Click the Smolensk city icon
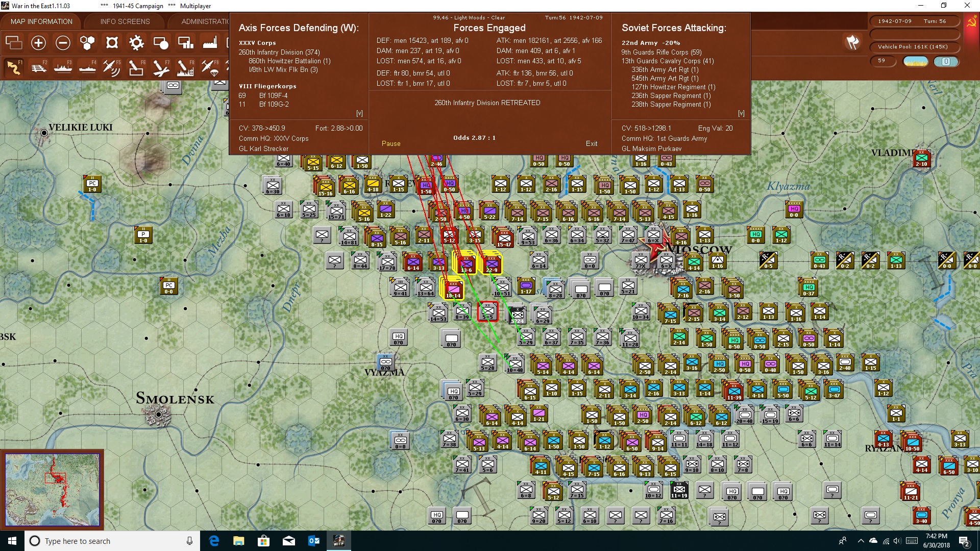 click(158, 415)
